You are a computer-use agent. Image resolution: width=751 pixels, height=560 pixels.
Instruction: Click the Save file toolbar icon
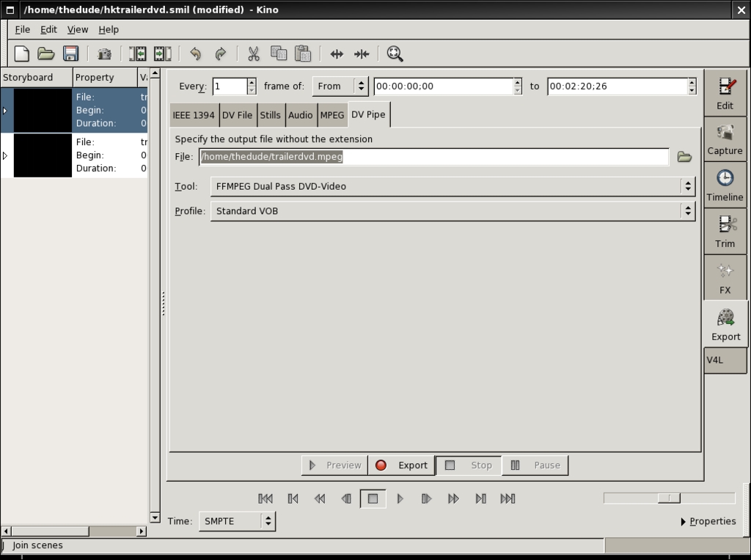70,54
